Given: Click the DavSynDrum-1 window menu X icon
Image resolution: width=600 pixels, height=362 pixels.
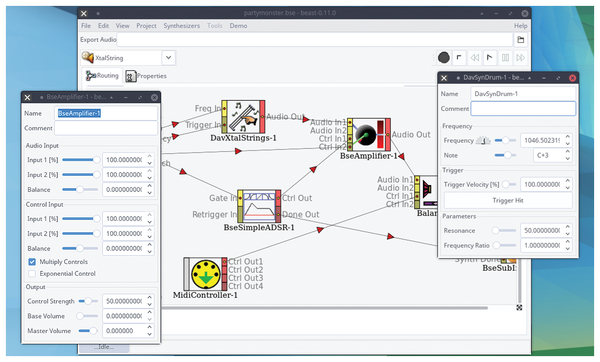Looking at the screenshot, I should click(444, 78).
